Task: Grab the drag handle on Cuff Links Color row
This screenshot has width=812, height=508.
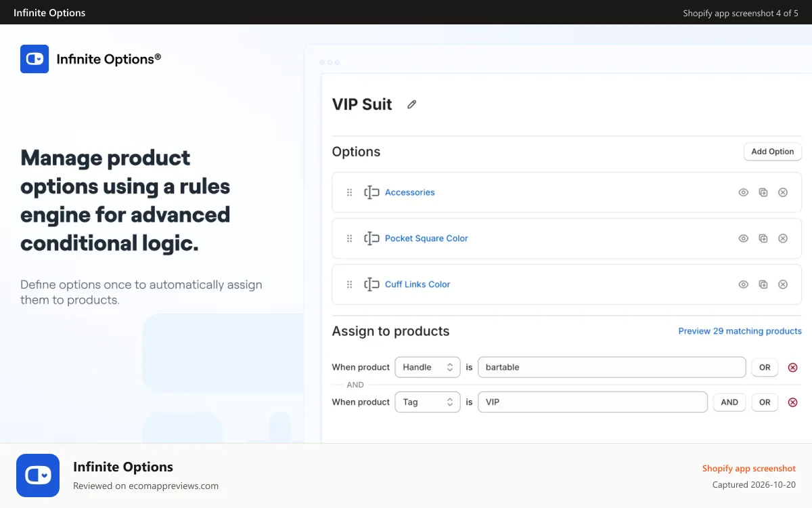Action: click(x=350, y=284)
